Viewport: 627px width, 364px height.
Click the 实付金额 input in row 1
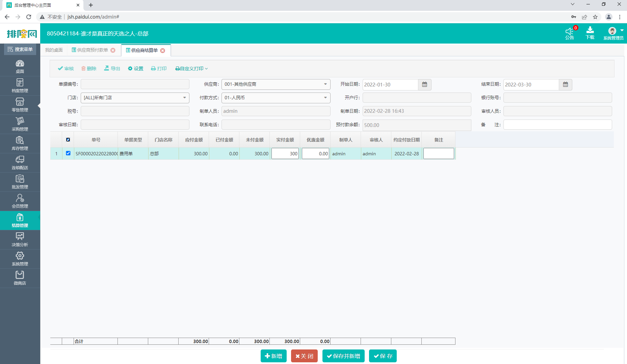click(285, 154)
